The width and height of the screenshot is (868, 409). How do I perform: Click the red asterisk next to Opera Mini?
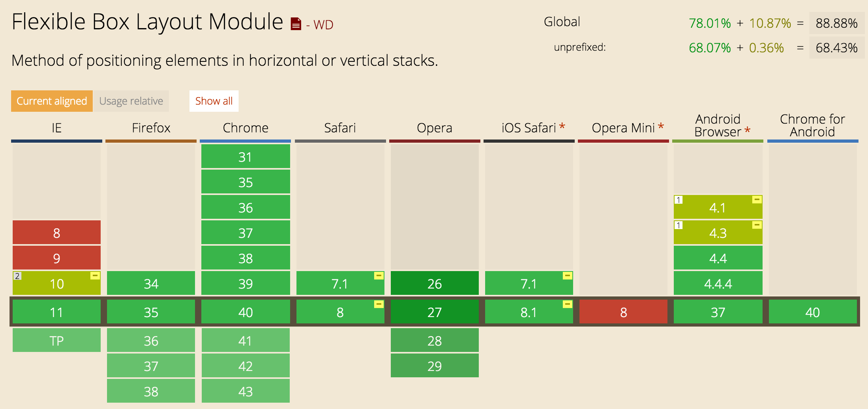(661, 127)
